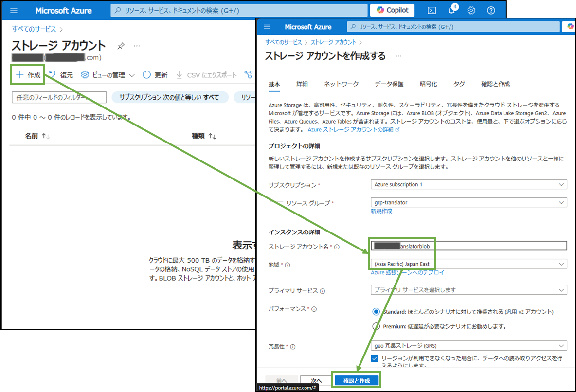Image resolution: width=576 pixels, height=392 pixels.
Task: Select 確認と作成 tab
Action: pos(496,84)
